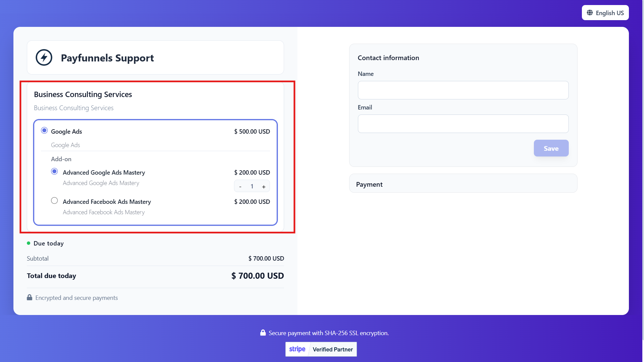
Task: Focus the Name input field
Action: pyautogui.click(x=463, y=90)
